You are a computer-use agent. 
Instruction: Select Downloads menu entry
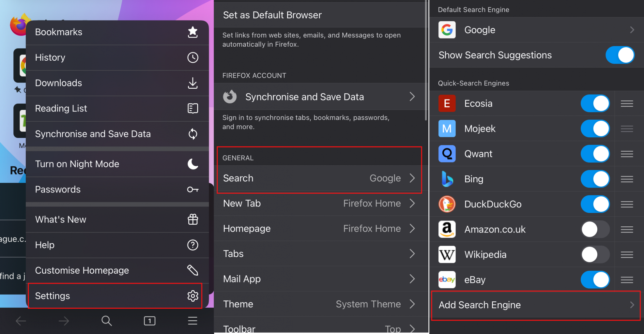117,83
